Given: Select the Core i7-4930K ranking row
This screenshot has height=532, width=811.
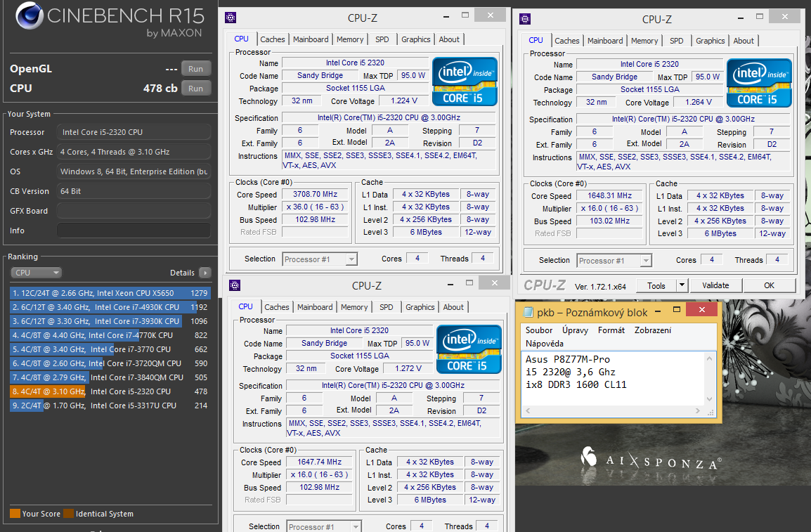Looking at the screenshot, I should [x=110, y=307].
